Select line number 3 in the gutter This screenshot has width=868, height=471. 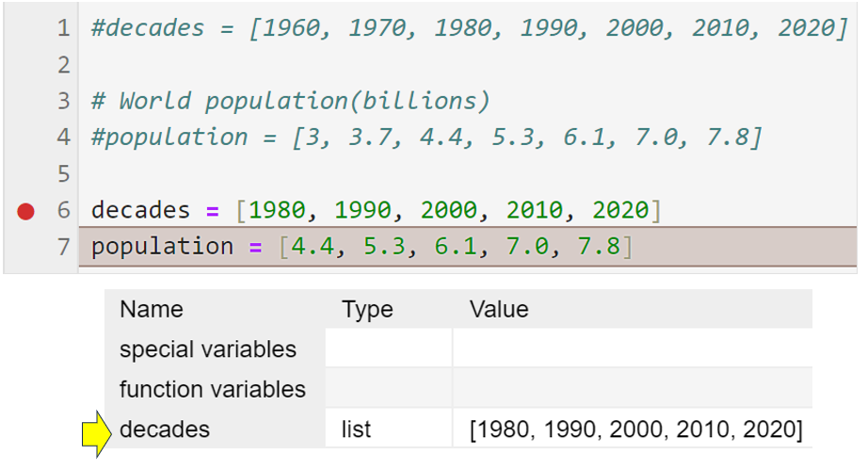(63, 101)
